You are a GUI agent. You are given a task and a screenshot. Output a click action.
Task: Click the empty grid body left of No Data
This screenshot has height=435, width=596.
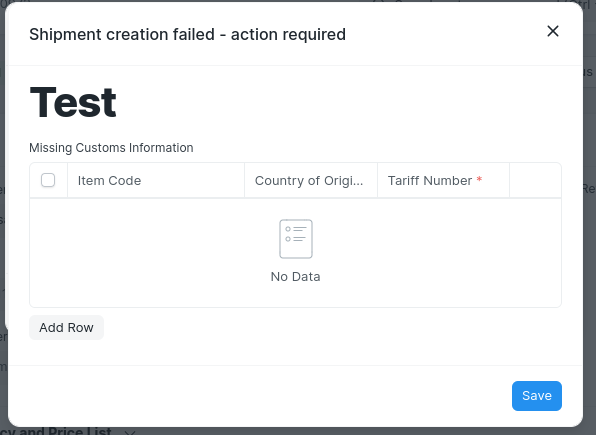tap(152, 252)
